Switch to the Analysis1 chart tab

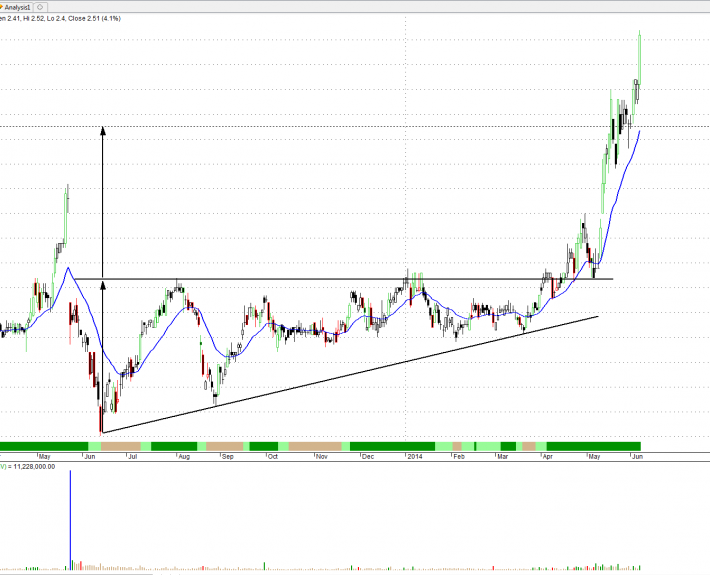[18, 6]
